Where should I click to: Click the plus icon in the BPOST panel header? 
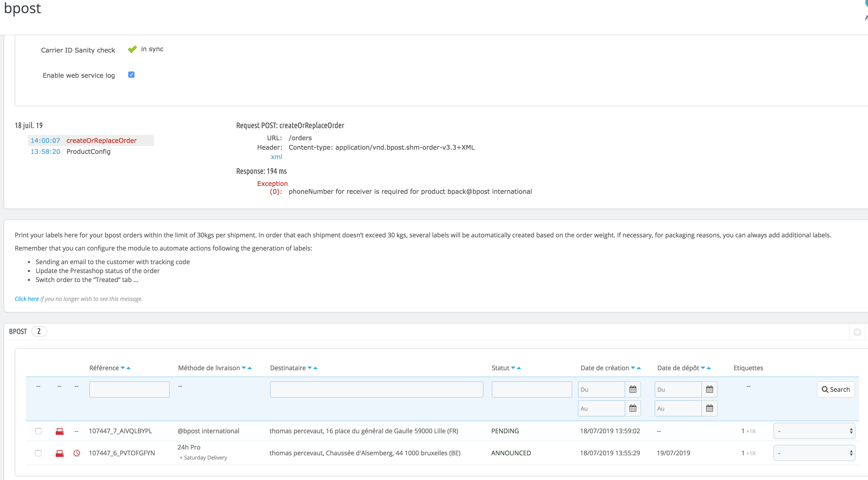tap(857, 332)
